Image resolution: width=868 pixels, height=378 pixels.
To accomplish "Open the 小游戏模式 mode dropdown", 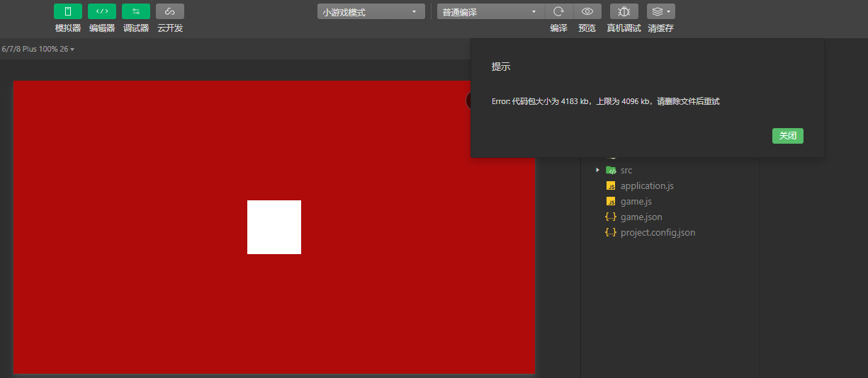I will 371,12.
